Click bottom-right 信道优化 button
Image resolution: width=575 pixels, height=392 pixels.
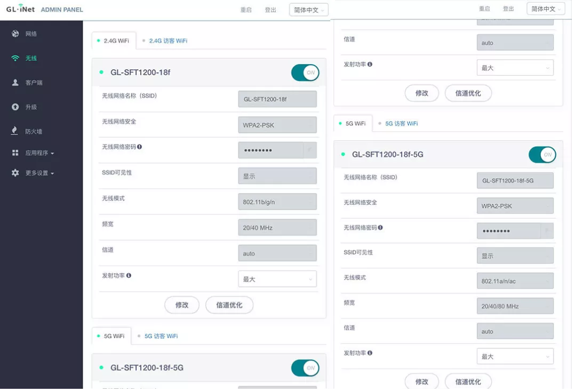[x=468, y=381]
